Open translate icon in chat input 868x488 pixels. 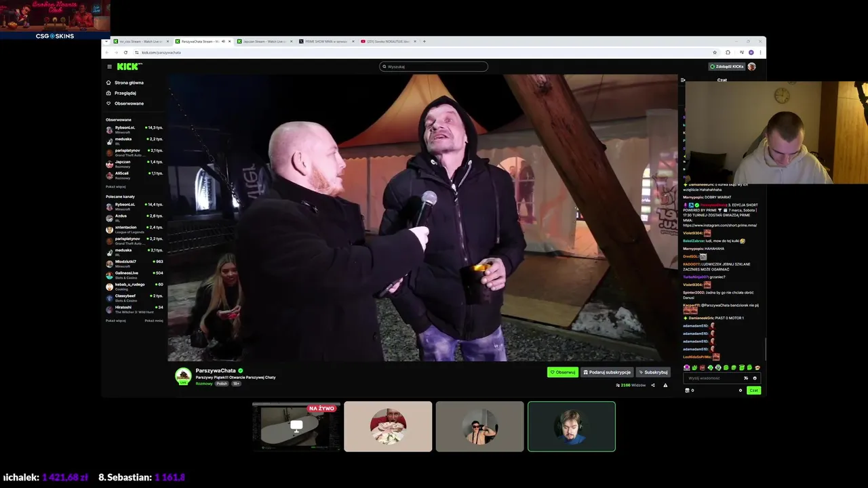click(x=746, y=378)
